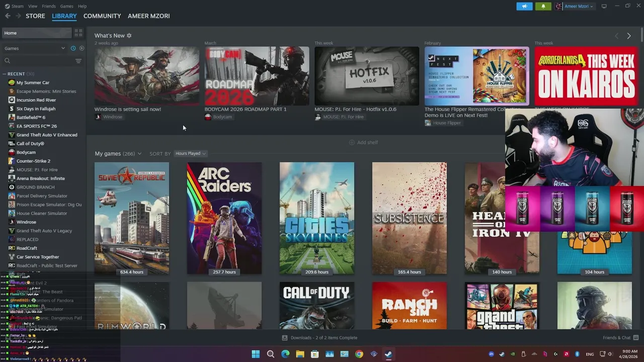644x362 pixels.
Task: Open the Hours Played sort dropdown
Action: [190, 153]
